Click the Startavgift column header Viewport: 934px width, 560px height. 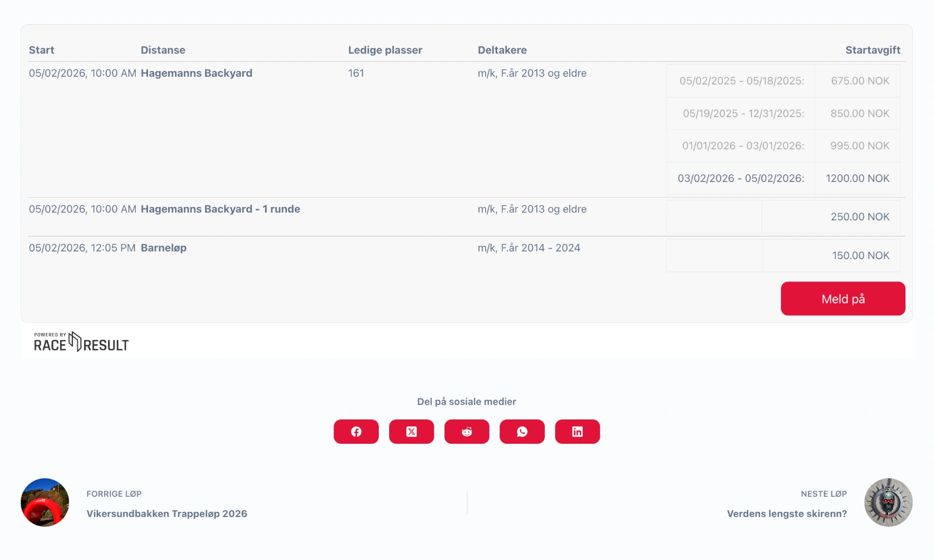click(873, 50)
